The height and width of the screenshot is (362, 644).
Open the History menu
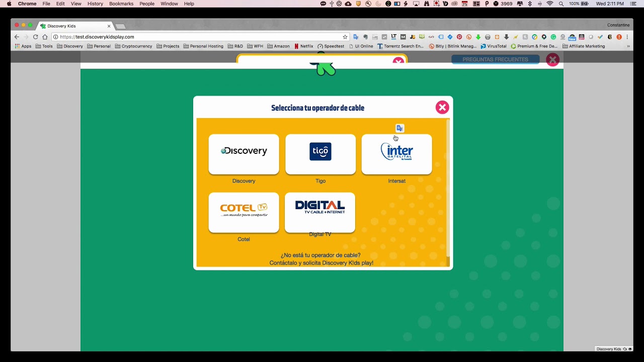(x=95, y=4)
